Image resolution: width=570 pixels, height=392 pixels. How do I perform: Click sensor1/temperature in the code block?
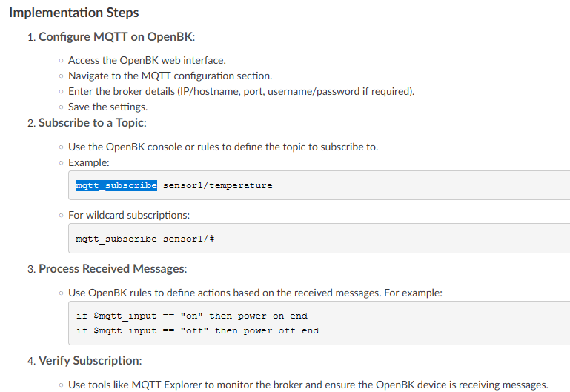(217, 185)
